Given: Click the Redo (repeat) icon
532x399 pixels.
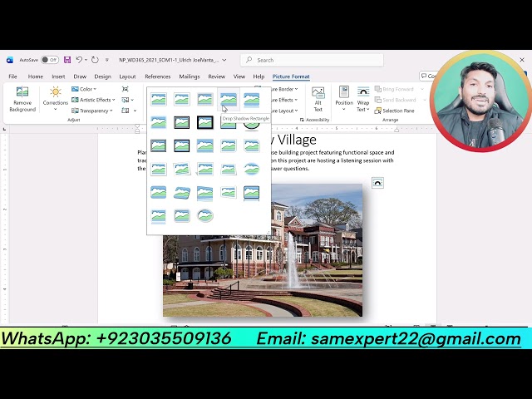Looking at the screenshot, I should [x=95, y=60].
